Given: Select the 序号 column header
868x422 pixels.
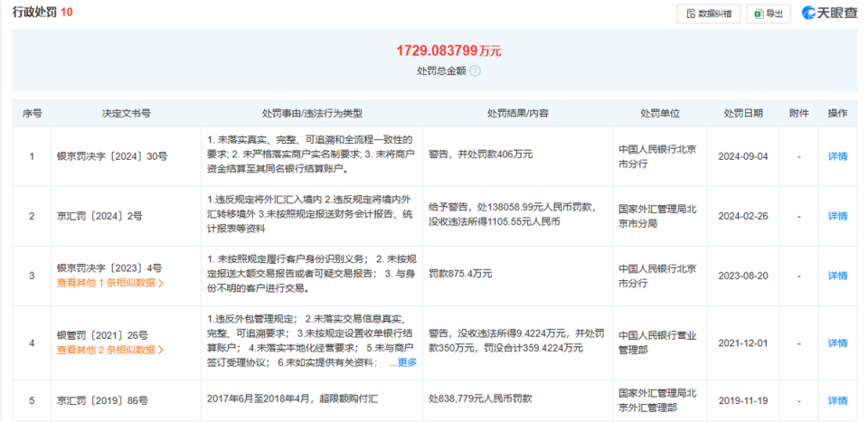Looking at the screenshot, I should (x=33, y=113).
